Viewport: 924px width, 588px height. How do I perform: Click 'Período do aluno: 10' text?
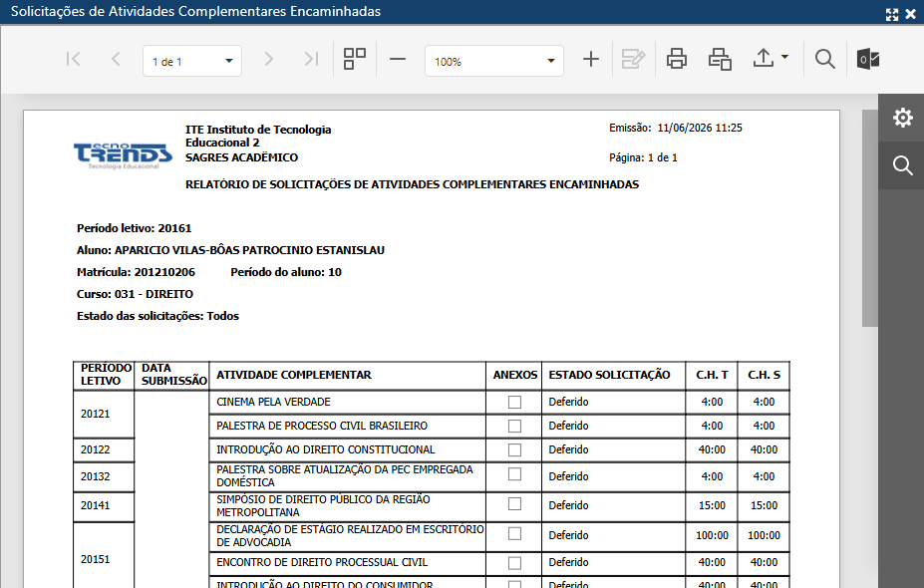286,272
